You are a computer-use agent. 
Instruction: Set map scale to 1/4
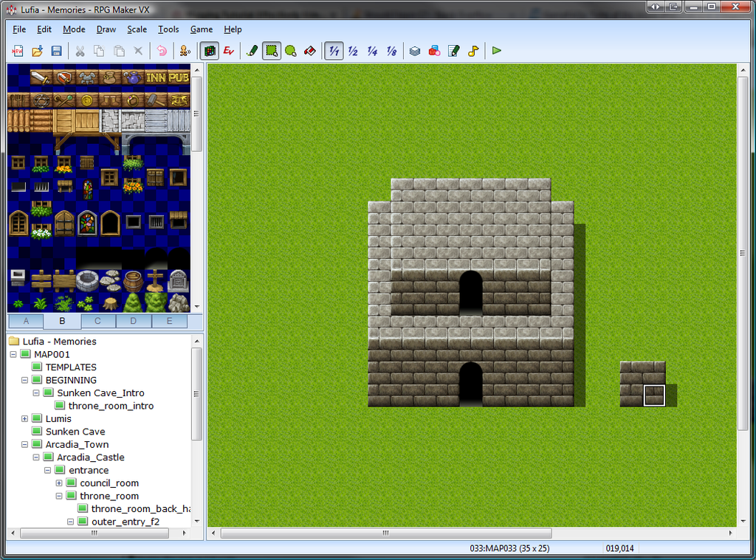coord(372,51)
